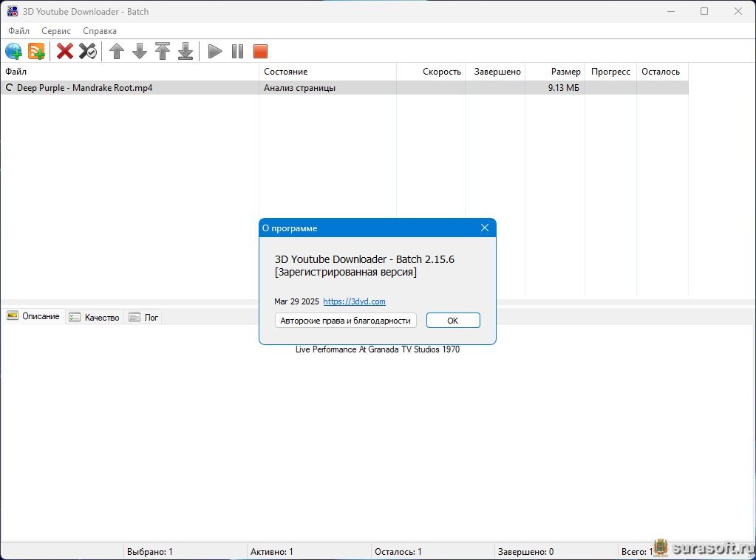The image size is (756, 560).
Task: Minimize the 3D Youtube Downloader window
Action: [671, 11]
